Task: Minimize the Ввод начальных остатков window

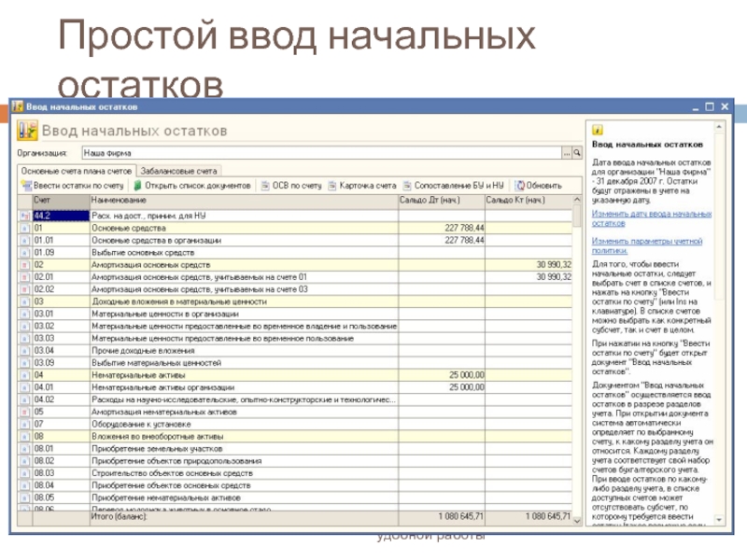Action: [x=695, y=107]
